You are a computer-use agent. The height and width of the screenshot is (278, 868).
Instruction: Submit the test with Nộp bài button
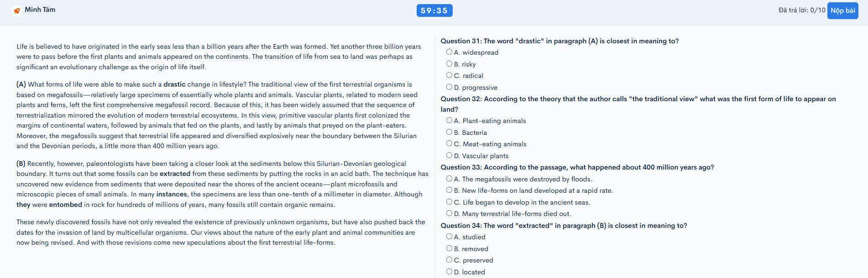point(842,10)
